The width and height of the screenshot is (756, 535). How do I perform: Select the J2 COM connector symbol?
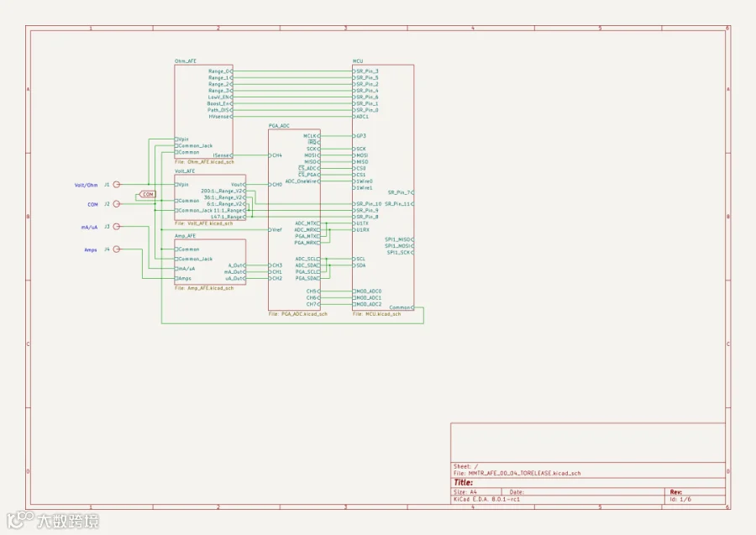[116, 204]
